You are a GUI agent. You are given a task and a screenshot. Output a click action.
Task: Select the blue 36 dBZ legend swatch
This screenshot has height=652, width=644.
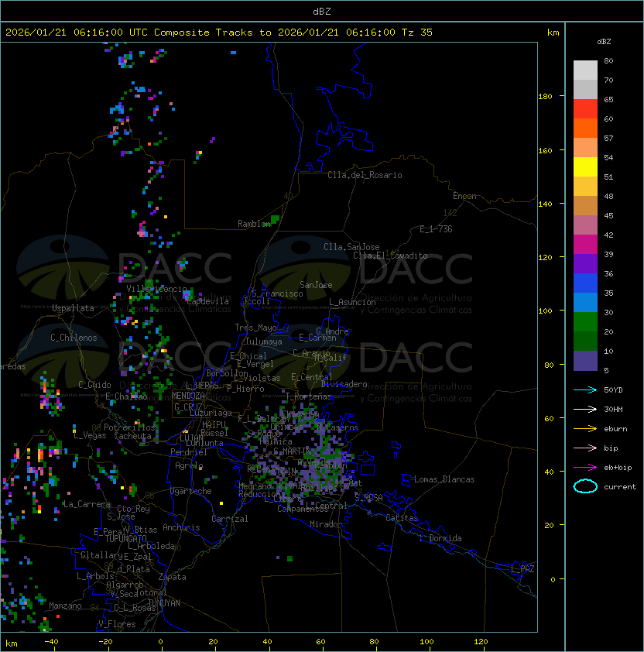click(x=585, y=283)
